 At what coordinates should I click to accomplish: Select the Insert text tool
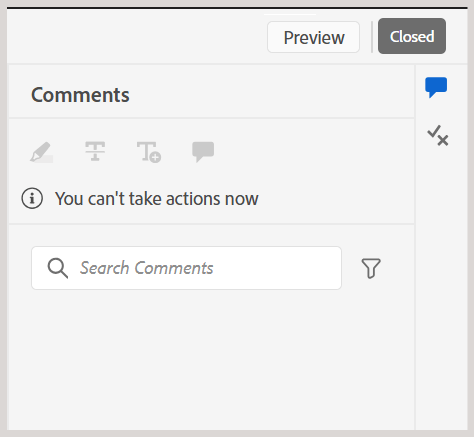[149, 152]
